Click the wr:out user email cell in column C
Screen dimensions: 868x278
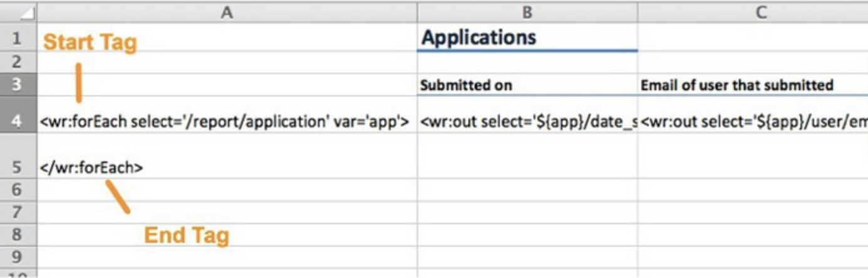click(753, 121)
